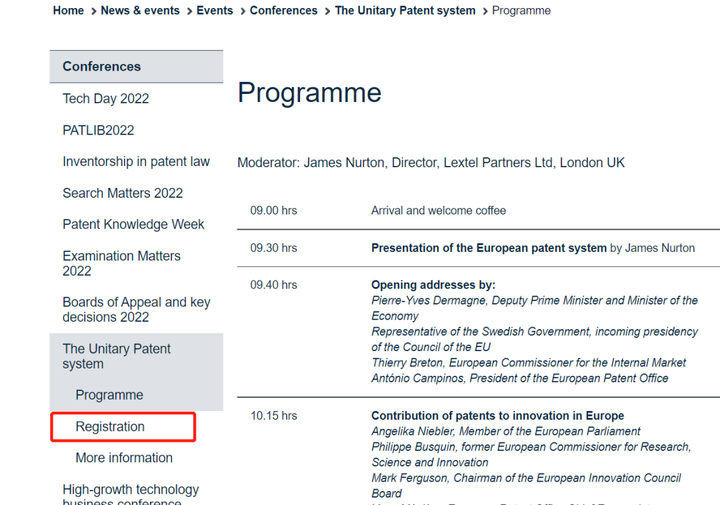
Task: Open News & events breadcrumb
Action: coord(140,11)
